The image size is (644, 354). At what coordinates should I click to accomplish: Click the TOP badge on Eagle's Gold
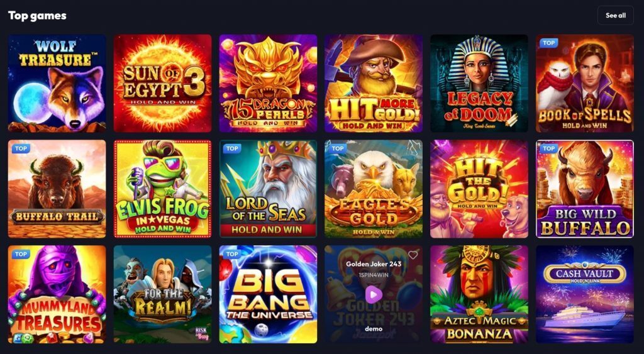[338, 148]
